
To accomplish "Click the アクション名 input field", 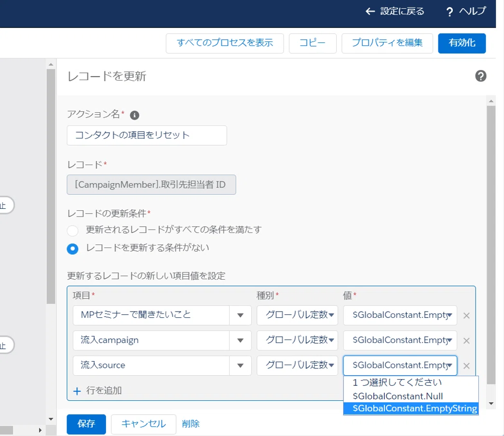I will 147,136.
